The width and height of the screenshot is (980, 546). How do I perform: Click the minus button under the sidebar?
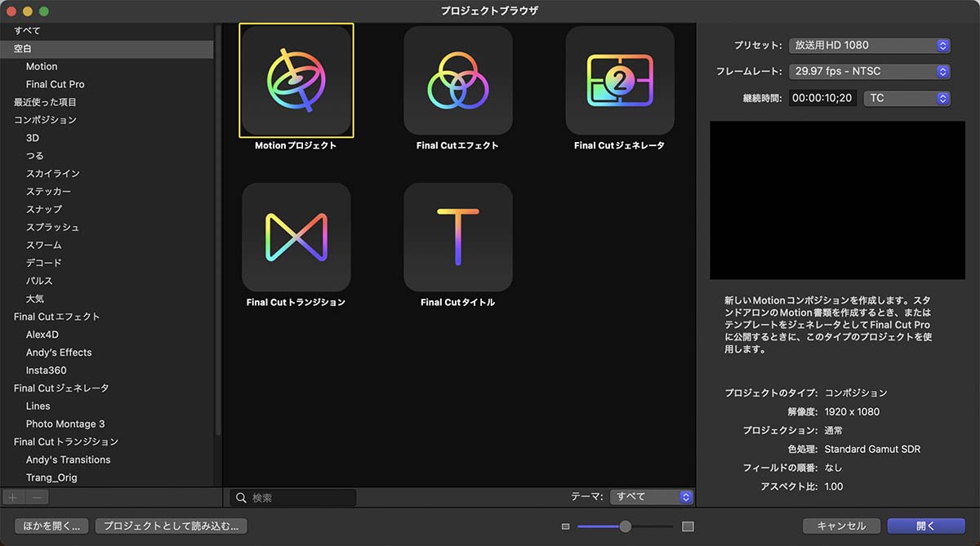[x=37, y=497]
